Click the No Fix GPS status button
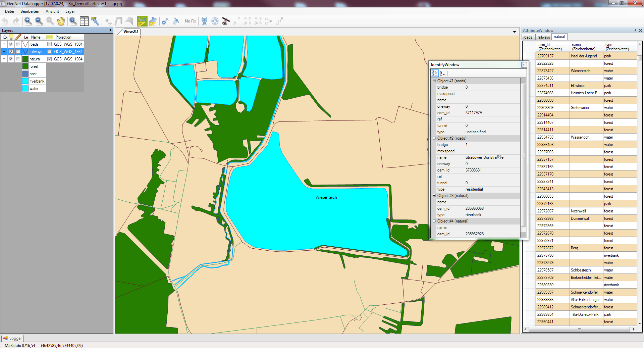Image resolution: width=644 pixels, height=349 pixels. tap(190, 21)
